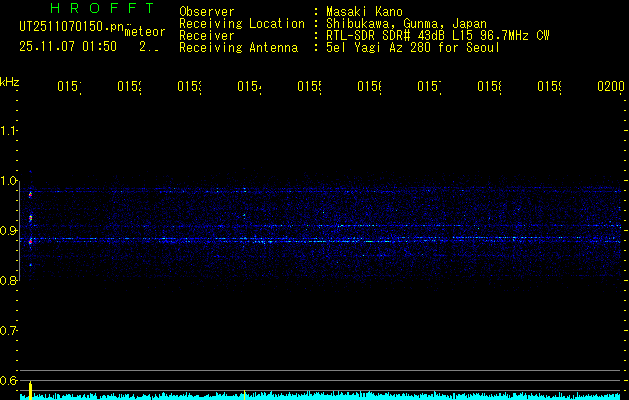Click the red meteor echo near 0.97 kHz

[30, 195]
